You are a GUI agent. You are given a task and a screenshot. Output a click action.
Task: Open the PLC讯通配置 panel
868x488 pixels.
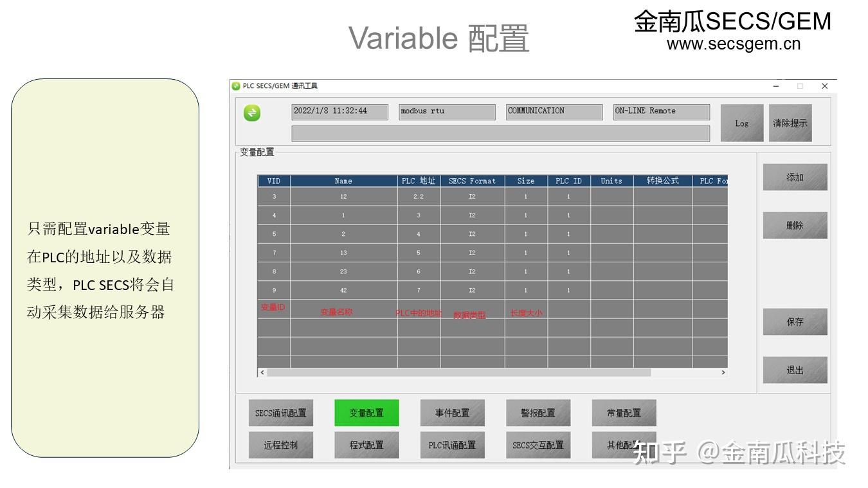point(452,444)
